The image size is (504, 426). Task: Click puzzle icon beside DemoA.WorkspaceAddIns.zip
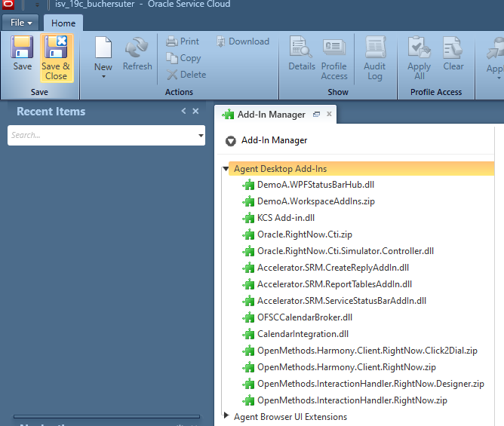pos(248,201)
